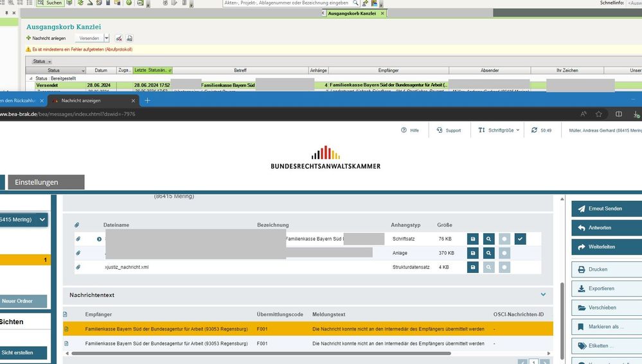Click the Exportieren button
Viewport: 642px width, 364px height.
click(607, 288)
